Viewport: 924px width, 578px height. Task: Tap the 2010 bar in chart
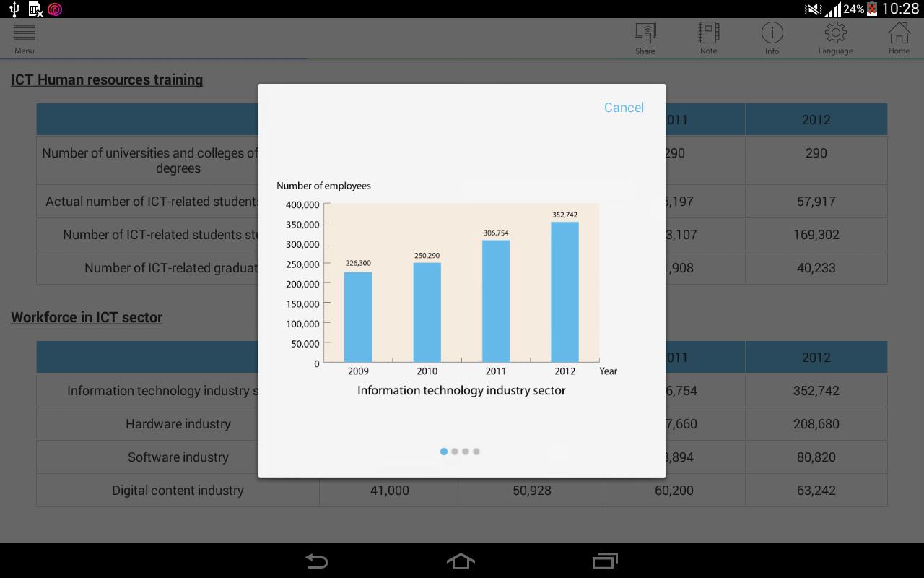[x=427, y=312]
